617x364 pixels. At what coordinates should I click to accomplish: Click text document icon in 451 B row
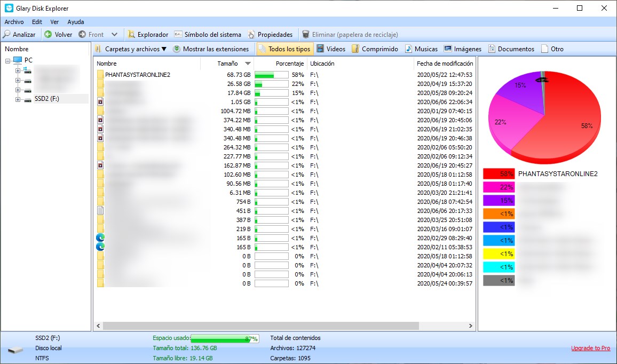[100, 210]
